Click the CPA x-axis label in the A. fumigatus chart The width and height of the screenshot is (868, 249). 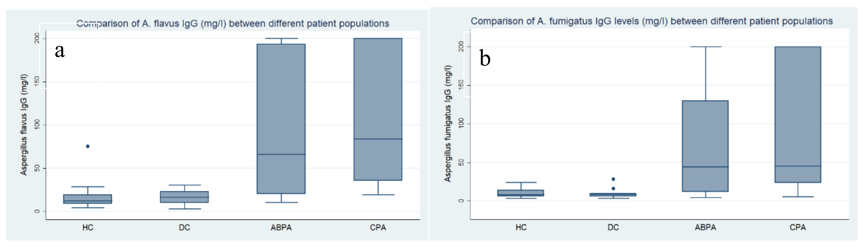point(798,227)
